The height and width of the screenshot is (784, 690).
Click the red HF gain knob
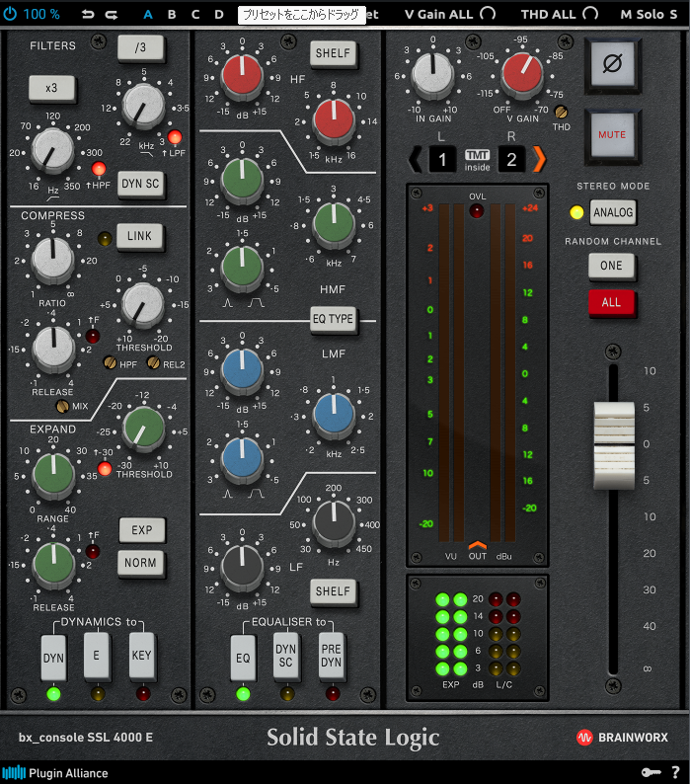[x=242, y=75]
